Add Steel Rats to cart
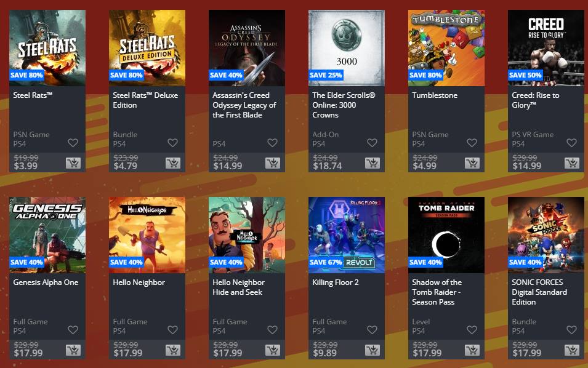 (73, 163)
